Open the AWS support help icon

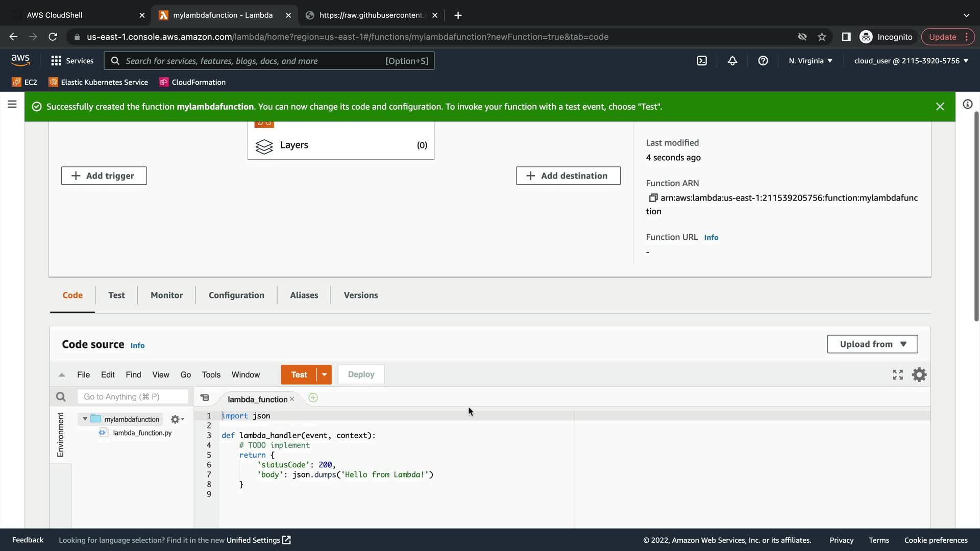(763, 61)
